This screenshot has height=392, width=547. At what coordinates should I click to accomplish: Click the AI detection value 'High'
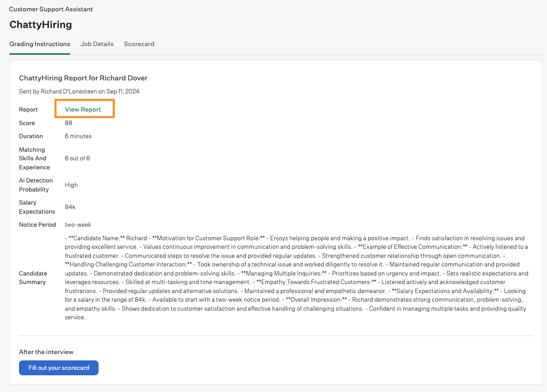click(x=71, y=185)
